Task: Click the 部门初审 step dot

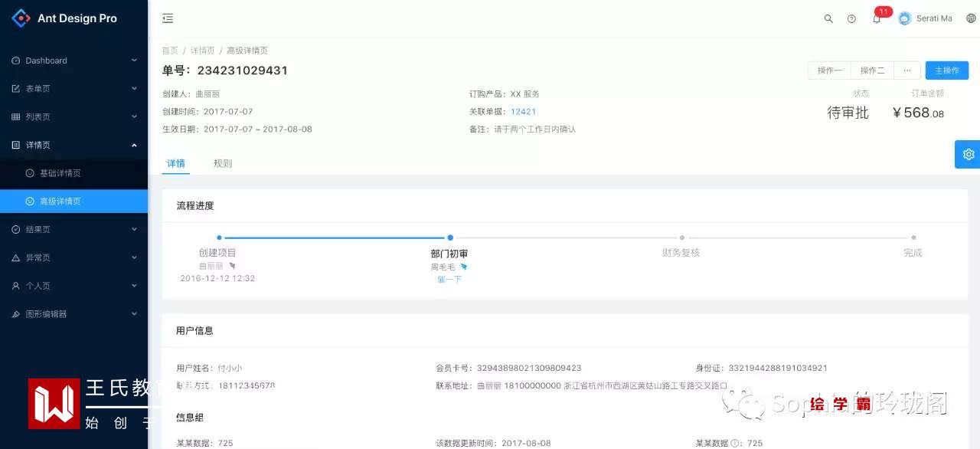Action: pos(450,238)
